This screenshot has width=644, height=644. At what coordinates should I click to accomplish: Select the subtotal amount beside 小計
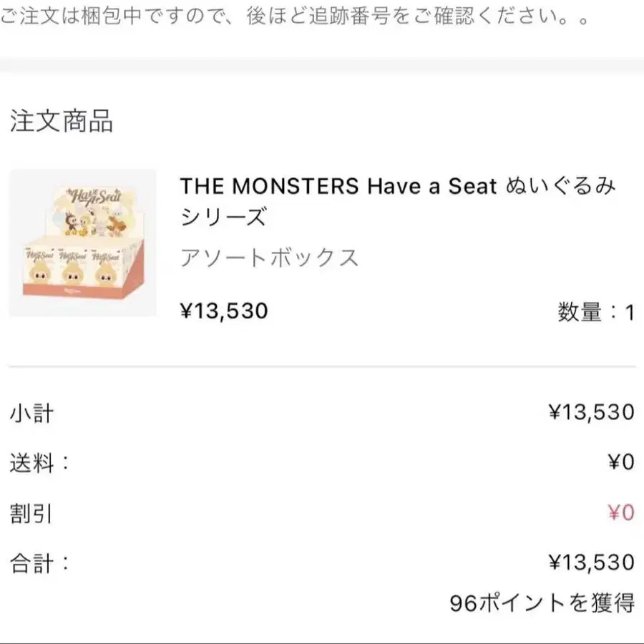pos(592,412)
